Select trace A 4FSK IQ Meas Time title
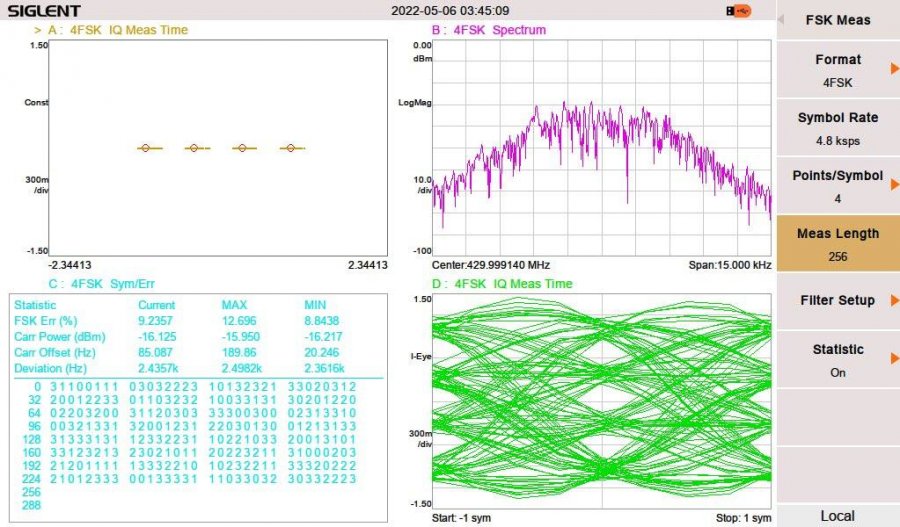Screen dimensions: 900x527 coord(118,30)
